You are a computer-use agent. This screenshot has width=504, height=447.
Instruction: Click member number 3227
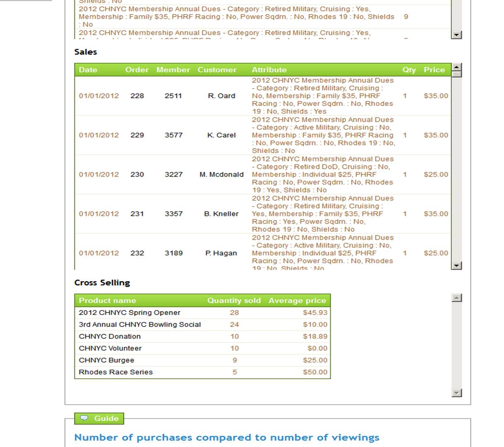(x=173, y=174)
